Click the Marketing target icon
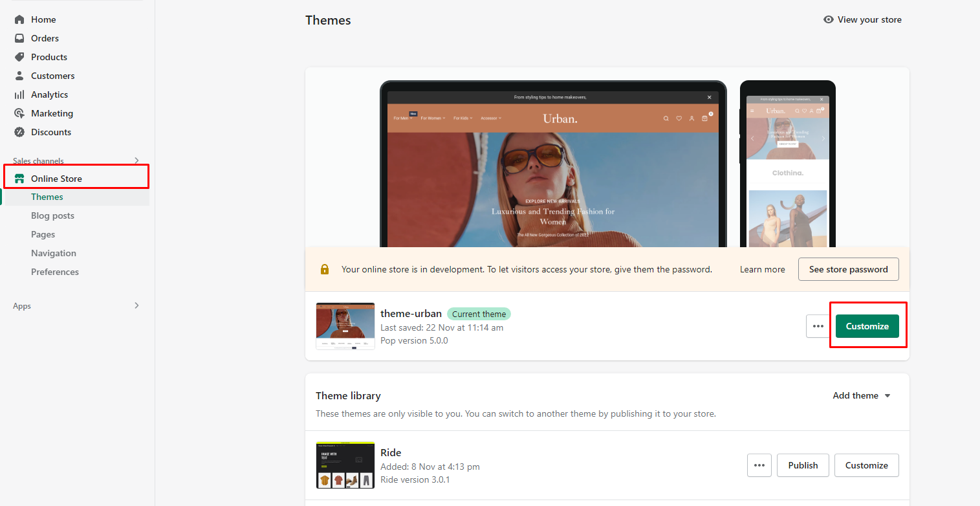 click(x=19, y=113)
